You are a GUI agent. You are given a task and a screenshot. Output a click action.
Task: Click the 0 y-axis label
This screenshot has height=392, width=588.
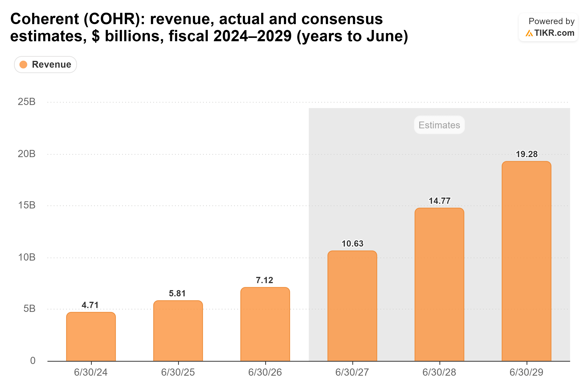coord(33,361)
